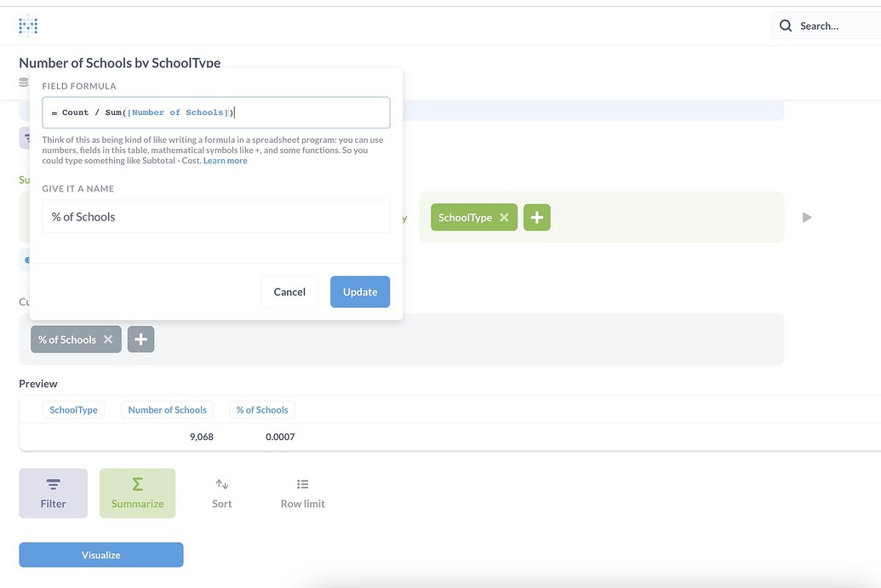The height and width of the screenshot is (588, 881).
Task: Select the Number of Schools column header
Action: tap(167, 409)
